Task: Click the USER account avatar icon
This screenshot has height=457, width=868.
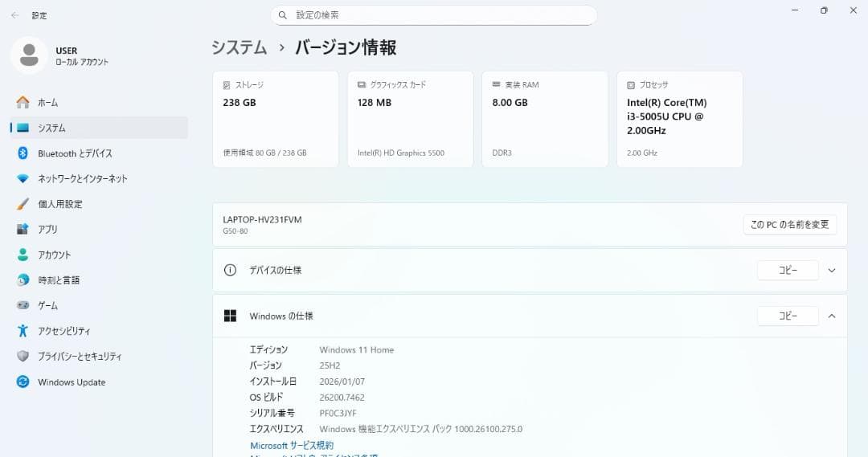Action: pos(29,55)
